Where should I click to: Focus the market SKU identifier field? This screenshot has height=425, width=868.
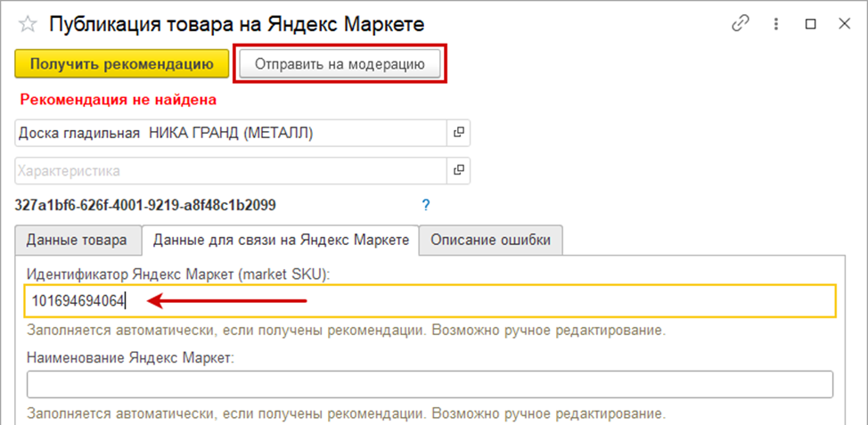point(428,301)
